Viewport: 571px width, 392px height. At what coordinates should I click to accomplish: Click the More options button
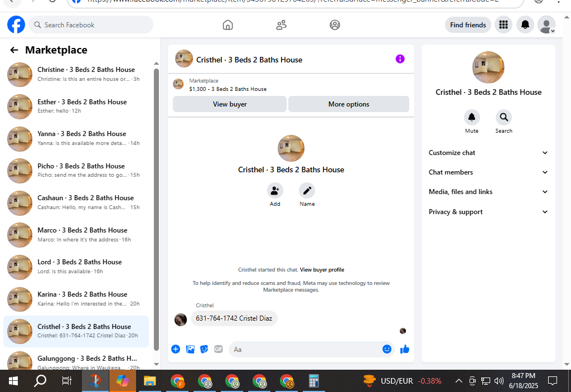click(349, 104)
